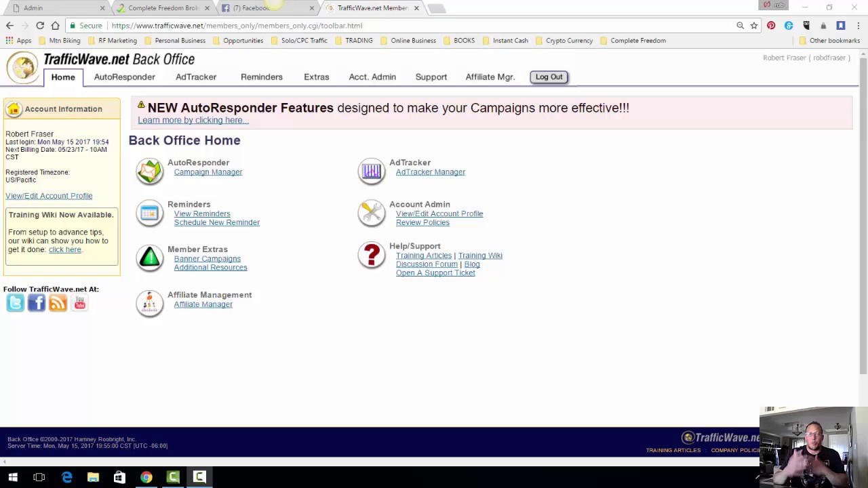
Task: Open TrafficWave's Facebook page icon
Action: pos(37,303)
